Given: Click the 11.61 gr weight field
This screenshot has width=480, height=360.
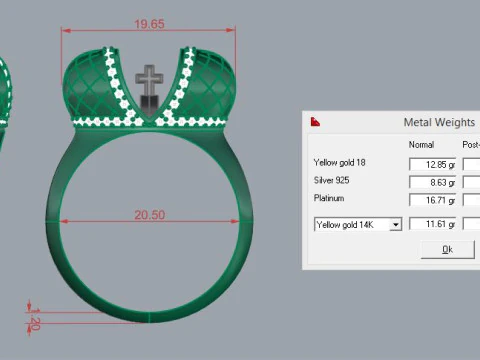Looking at the screenshot, I should (x=432, y=224).
